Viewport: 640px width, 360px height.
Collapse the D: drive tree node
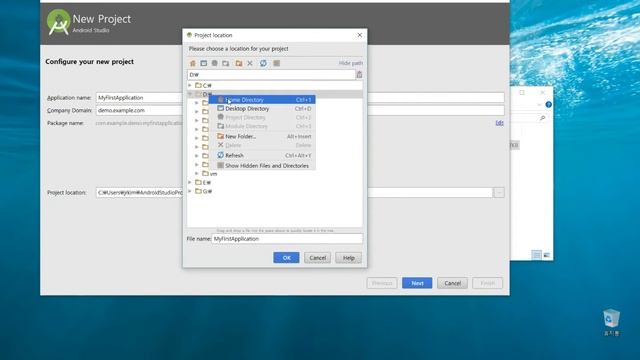click(190, 94)
